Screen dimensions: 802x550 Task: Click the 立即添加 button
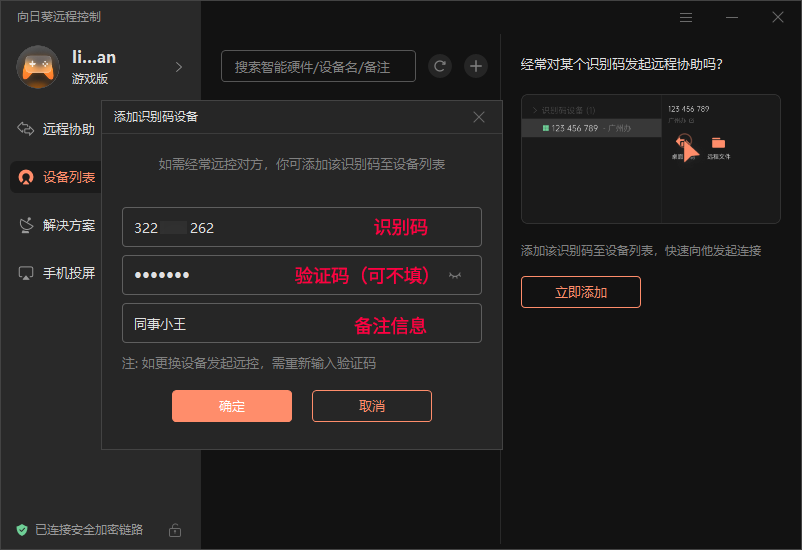(580, 292)
